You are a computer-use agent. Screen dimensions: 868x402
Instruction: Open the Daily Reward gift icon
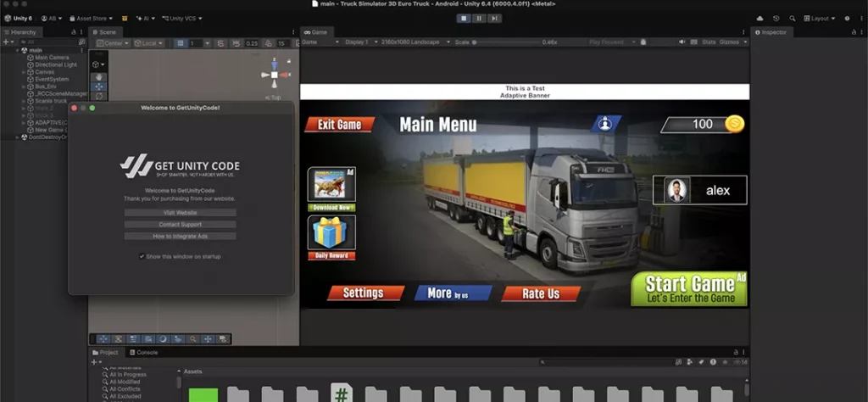[331, 232]
